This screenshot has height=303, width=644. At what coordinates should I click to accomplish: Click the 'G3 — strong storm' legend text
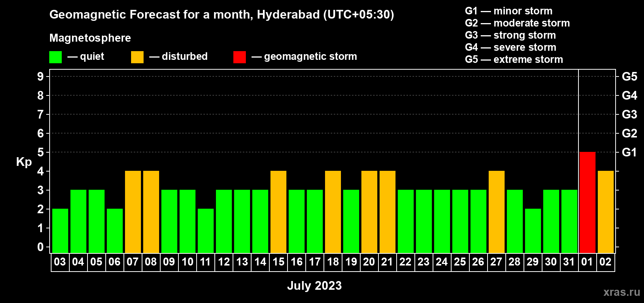pos(510,35)
